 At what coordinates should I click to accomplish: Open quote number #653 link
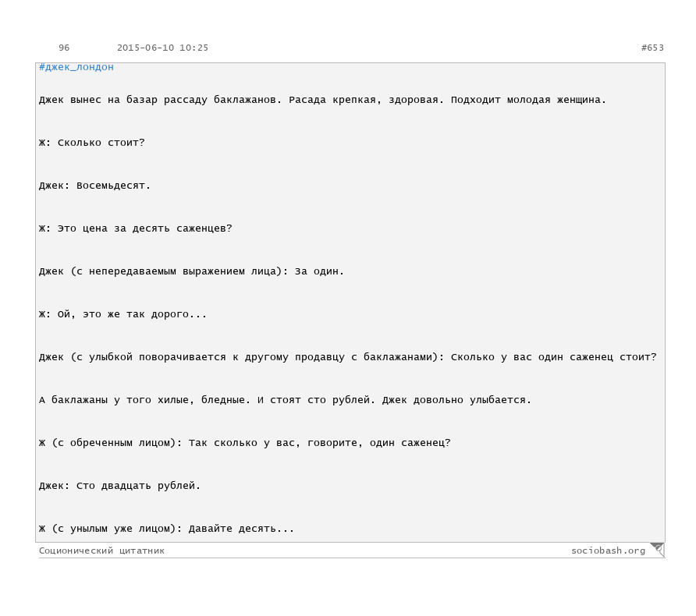[652, 48]
